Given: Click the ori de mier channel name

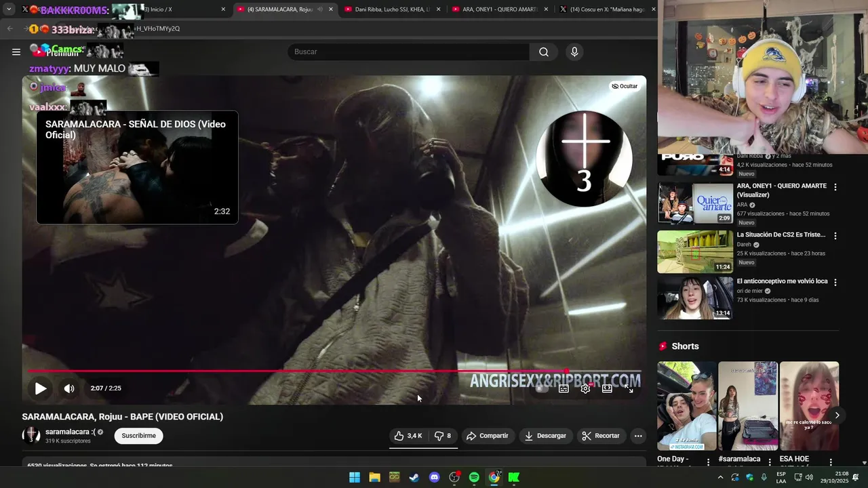Looking at the screenshot, I should pyautogui.click(x=750, y=291).
